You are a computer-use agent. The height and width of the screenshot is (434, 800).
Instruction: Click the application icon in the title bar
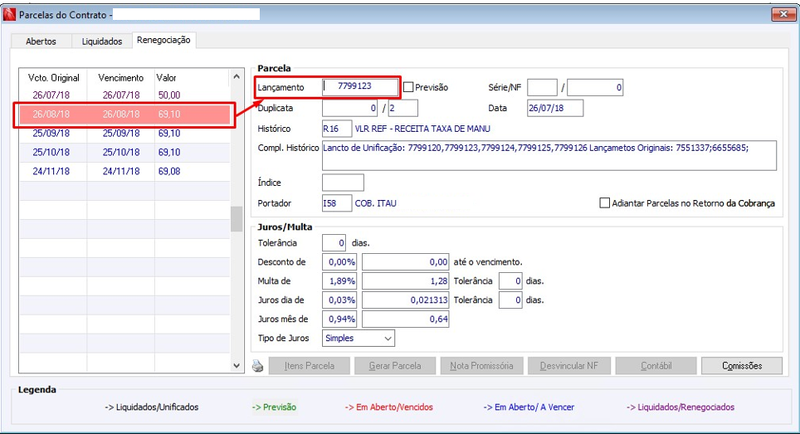coord(9,14)
